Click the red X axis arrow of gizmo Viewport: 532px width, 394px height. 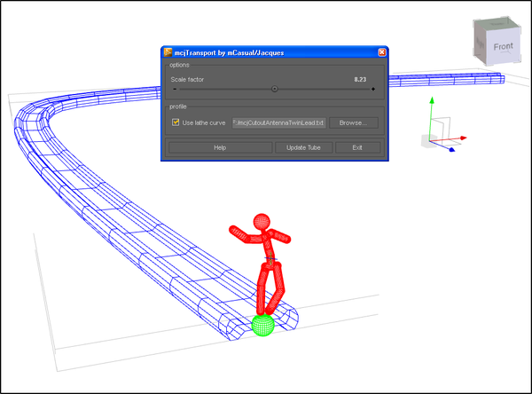point(463,138)
